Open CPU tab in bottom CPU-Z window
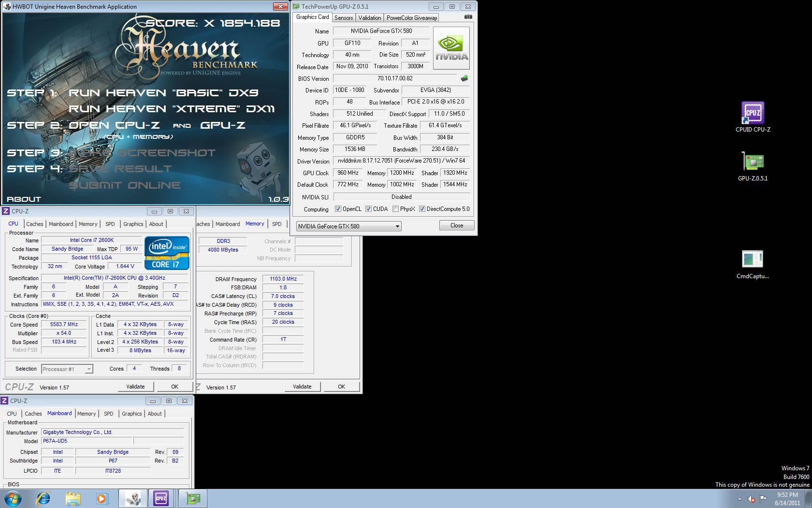Image resolution: width=812 pixels, height=508 pixels. pyautogui.click(x=12, y=414)
